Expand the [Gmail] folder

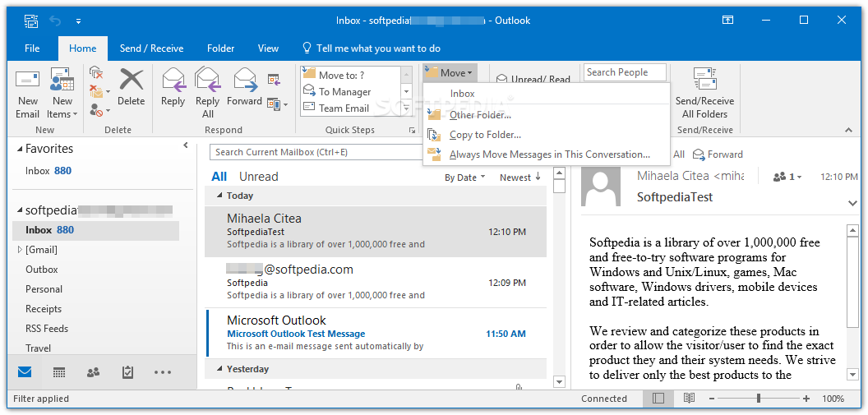[x=20, y=250]
